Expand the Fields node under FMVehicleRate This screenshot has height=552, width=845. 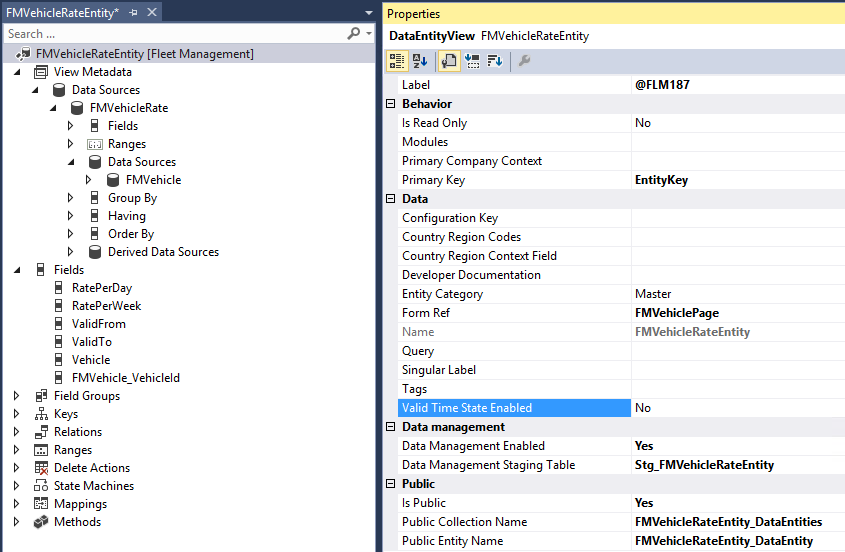pyautogui.click(x=71, y=126)
